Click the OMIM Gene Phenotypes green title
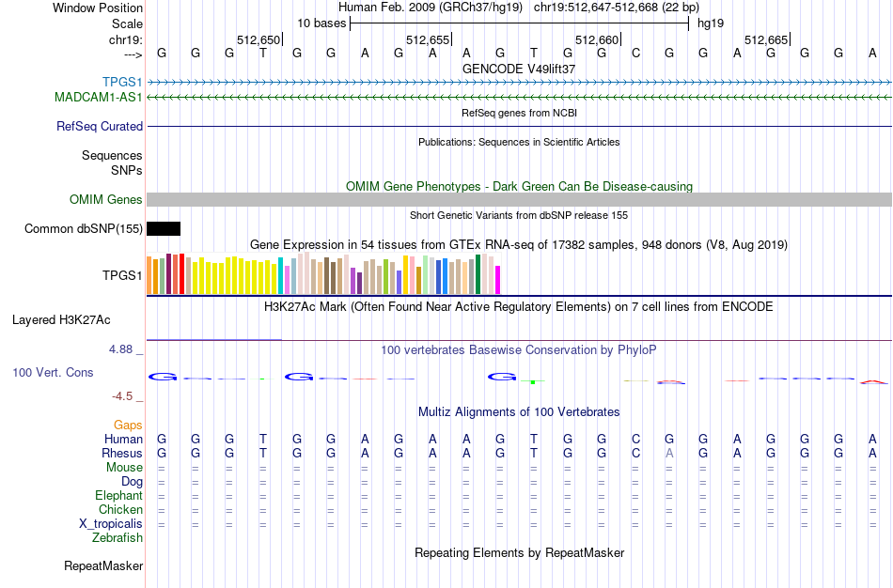The image size is (893, 588). coord(519,187)
